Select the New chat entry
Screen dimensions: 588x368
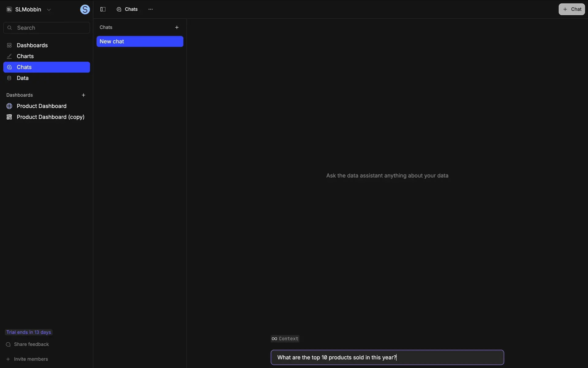140,41
